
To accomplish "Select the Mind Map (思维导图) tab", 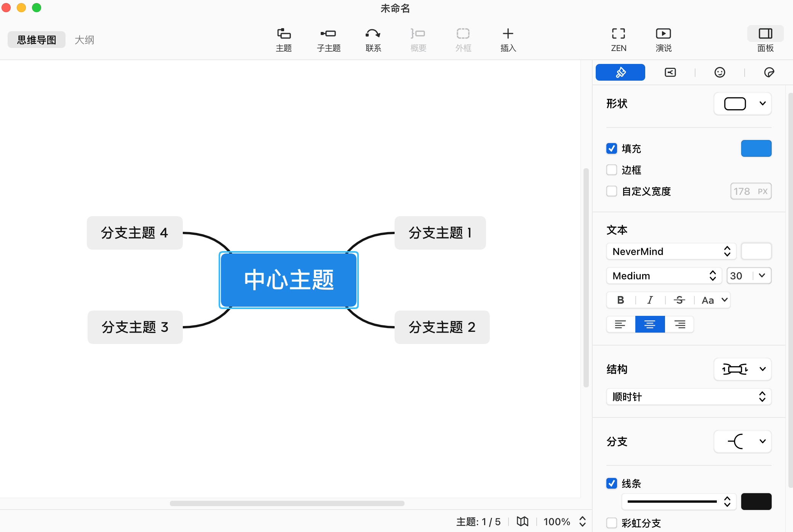I will (x=37, y=40).
